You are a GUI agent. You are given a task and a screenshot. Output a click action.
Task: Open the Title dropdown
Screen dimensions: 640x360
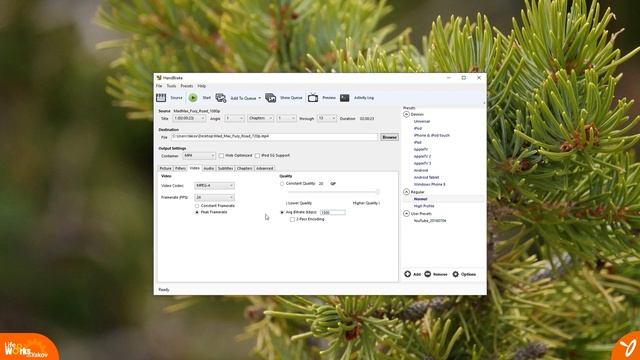(x=189, y=118)
